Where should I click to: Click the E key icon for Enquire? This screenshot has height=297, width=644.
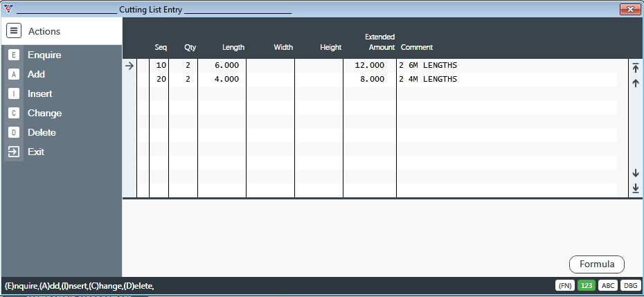14,55
